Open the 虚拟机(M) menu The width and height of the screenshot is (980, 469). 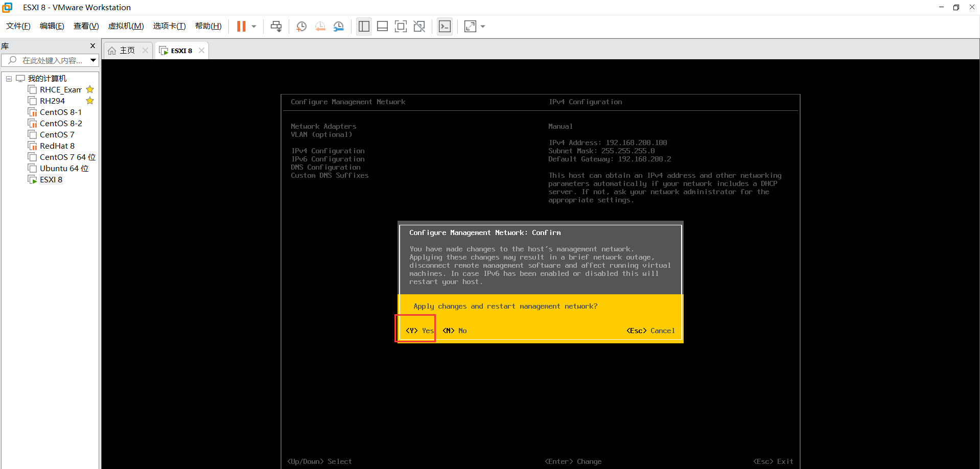point(126,26)
